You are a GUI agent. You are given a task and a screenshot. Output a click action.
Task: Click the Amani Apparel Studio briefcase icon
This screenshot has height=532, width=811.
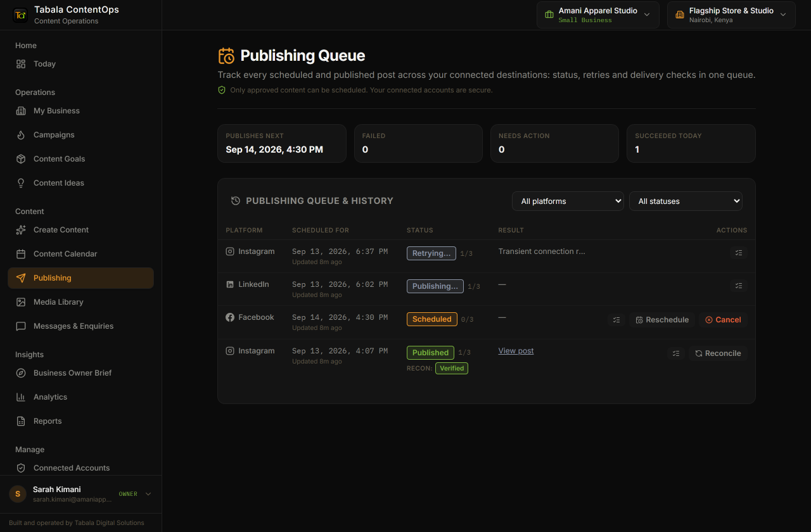[x=549, y=15]
